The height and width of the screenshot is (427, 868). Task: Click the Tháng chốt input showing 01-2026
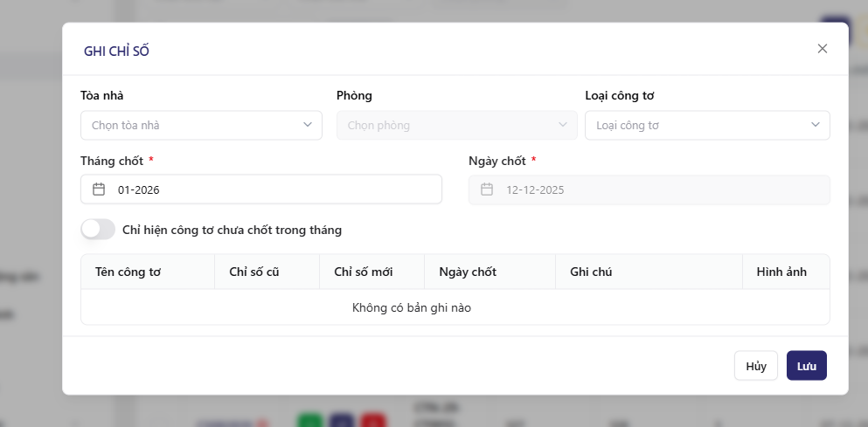pos(271,189)
